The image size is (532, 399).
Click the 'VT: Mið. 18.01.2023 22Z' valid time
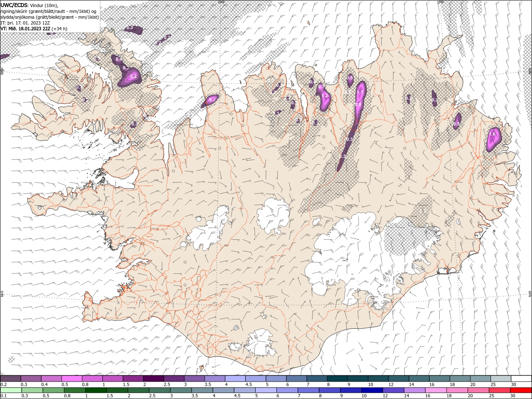click(x=25, y=29)
